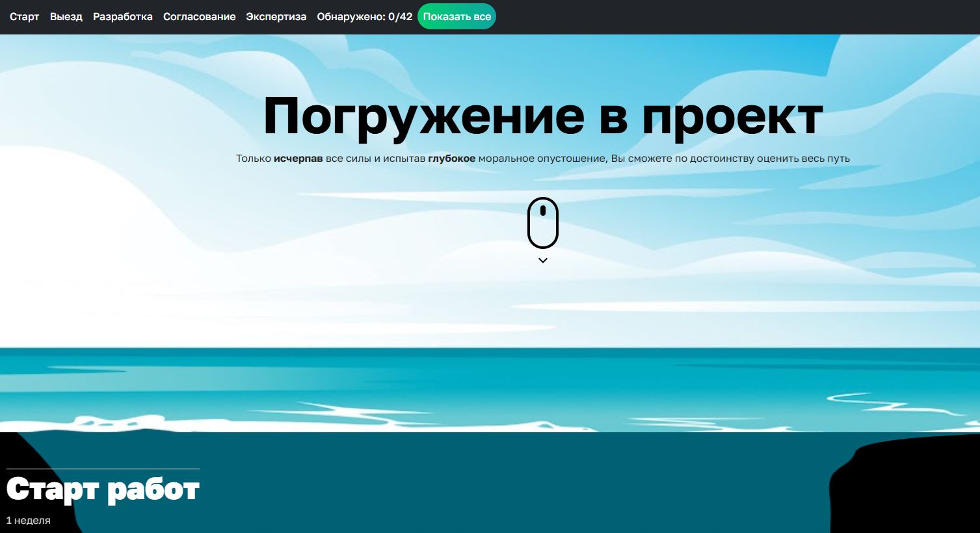
Task: Select the Согласование nav item
Action: coord(200,17)
